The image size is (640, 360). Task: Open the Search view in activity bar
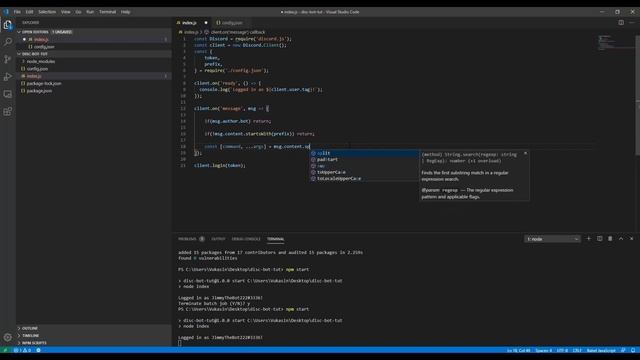click(x=8, y=42)
